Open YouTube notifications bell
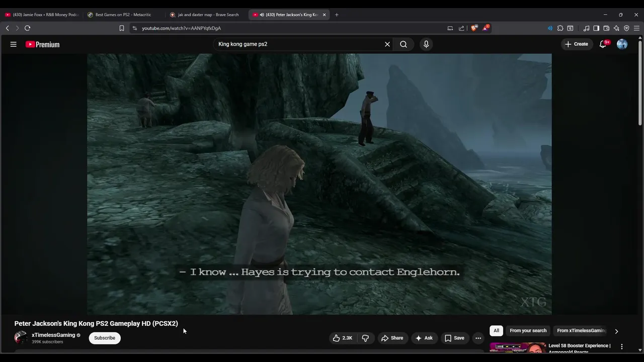The height and width of the screenshot is (362, 644). pos(603,44)
